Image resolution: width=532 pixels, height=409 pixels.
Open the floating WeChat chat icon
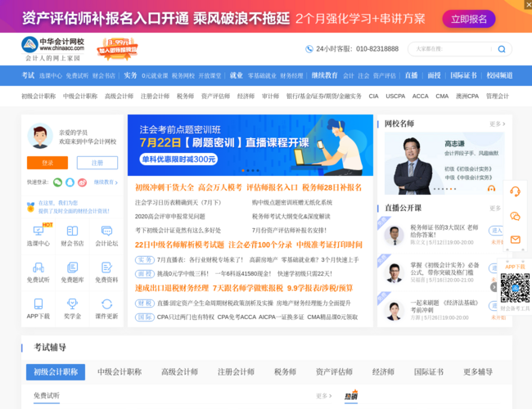coord(515,216)
